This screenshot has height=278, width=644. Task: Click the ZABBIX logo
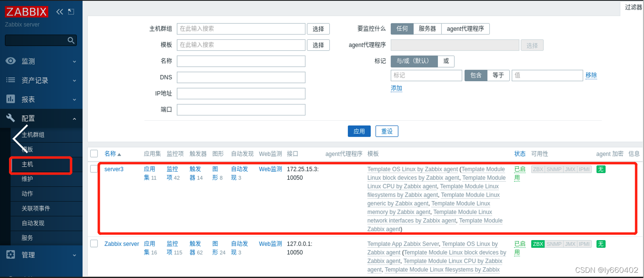26,12
